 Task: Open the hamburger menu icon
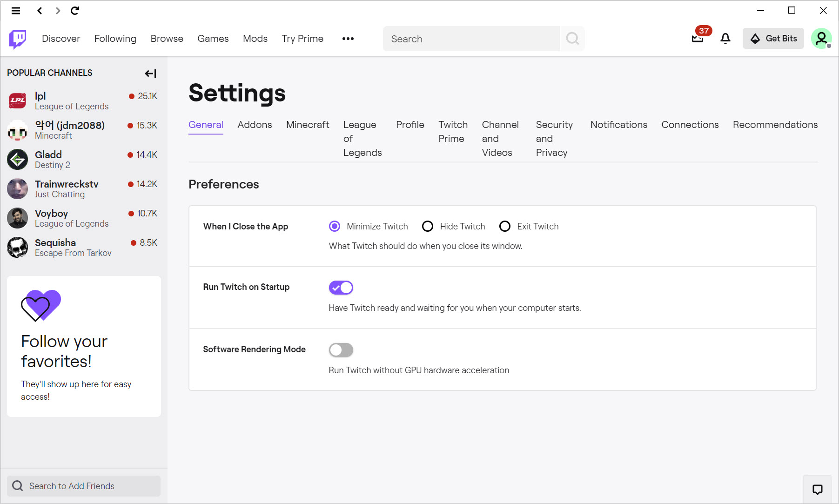coord(16,11)
